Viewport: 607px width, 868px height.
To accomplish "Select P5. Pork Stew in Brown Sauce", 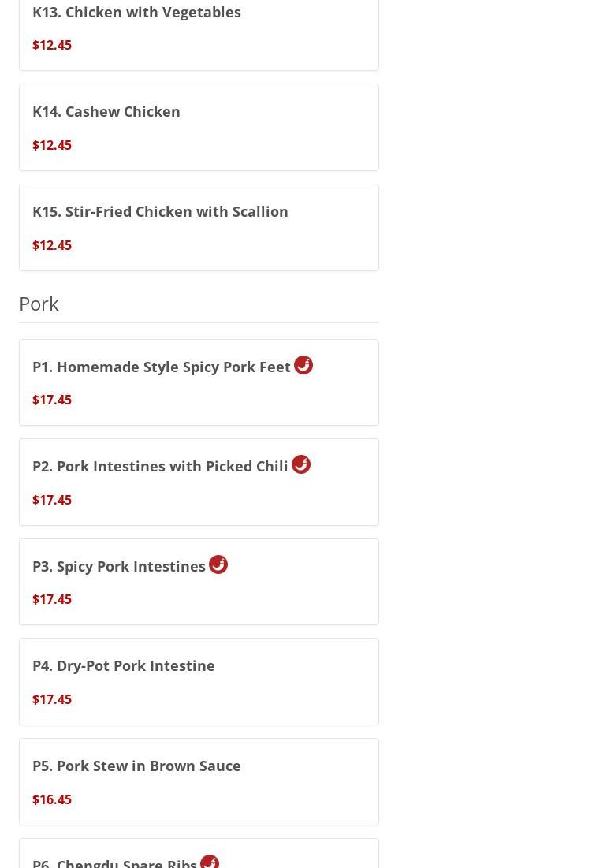I will click(x=136, y=766).
